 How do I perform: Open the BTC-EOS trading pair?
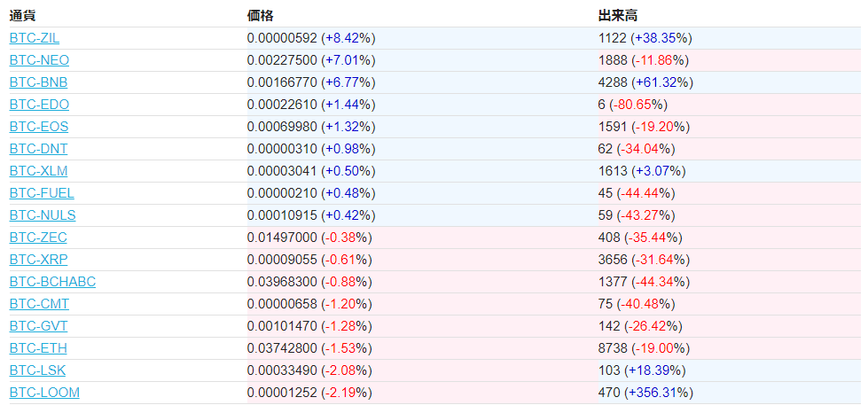tap(39, 127)
